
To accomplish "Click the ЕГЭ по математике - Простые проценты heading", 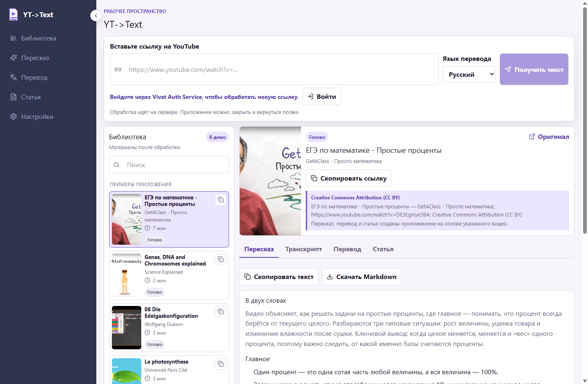I will coord(374,150).
